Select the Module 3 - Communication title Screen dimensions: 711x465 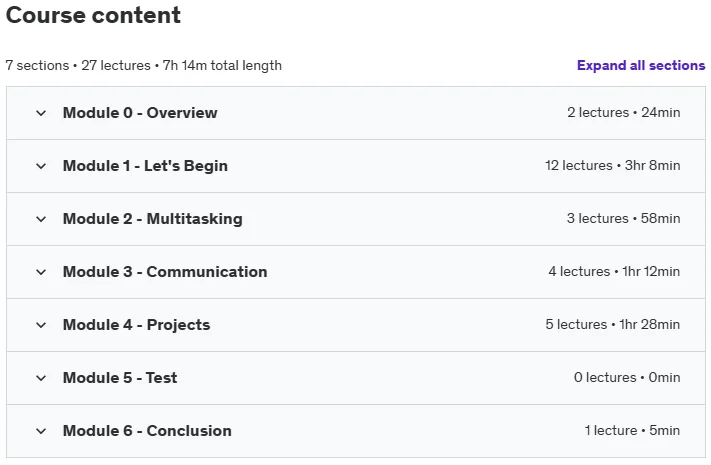165,272
